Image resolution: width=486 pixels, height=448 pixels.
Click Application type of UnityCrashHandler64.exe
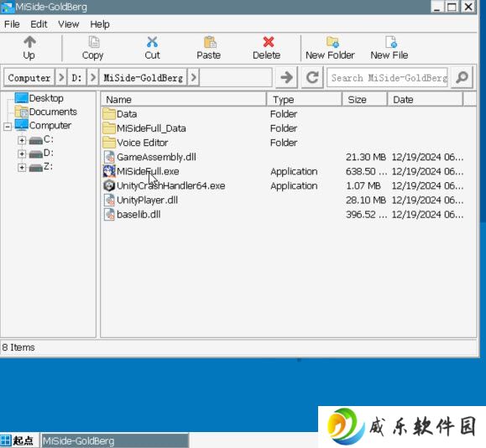[294, 185]
